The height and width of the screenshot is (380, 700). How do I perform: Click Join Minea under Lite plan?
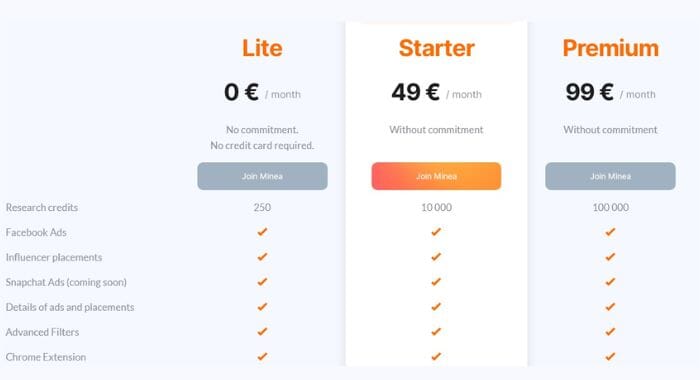pyautogui.click(x=262, y=176)
